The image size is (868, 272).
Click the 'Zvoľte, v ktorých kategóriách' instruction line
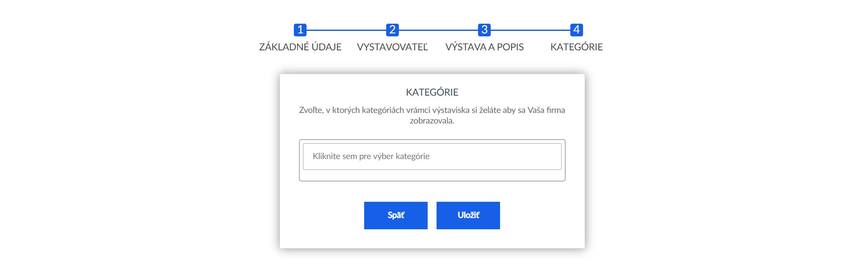coord(432,110)
